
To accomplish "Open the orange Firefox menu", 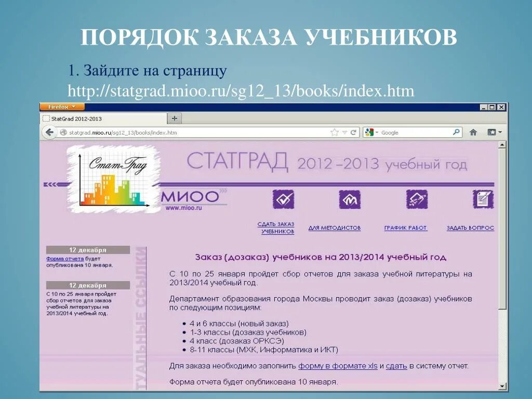I will pyautogui.click(x=61, y=106).
